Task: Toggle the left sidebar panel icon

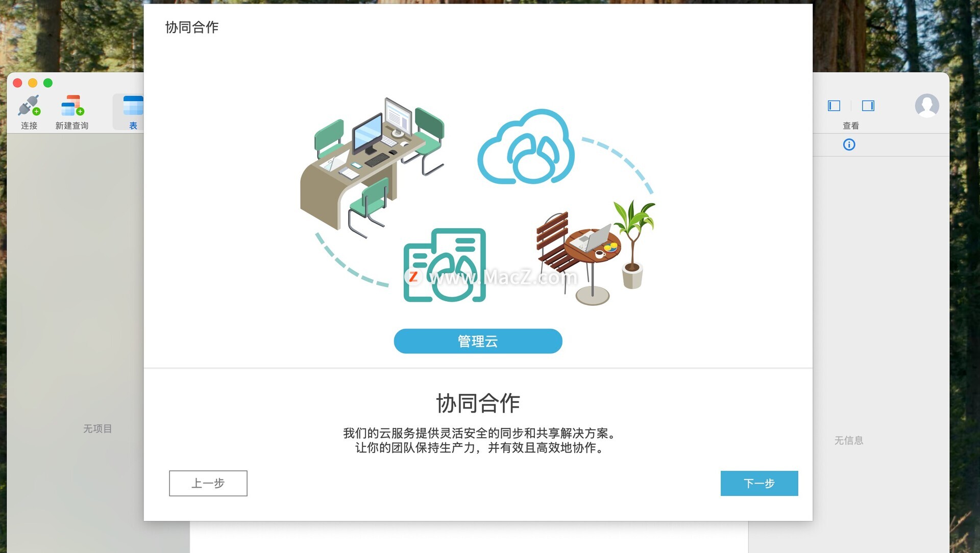Action: [834, 106]
